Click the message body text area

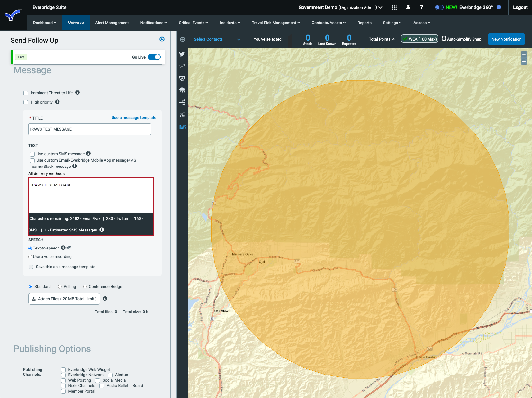[x=91, y=195]
